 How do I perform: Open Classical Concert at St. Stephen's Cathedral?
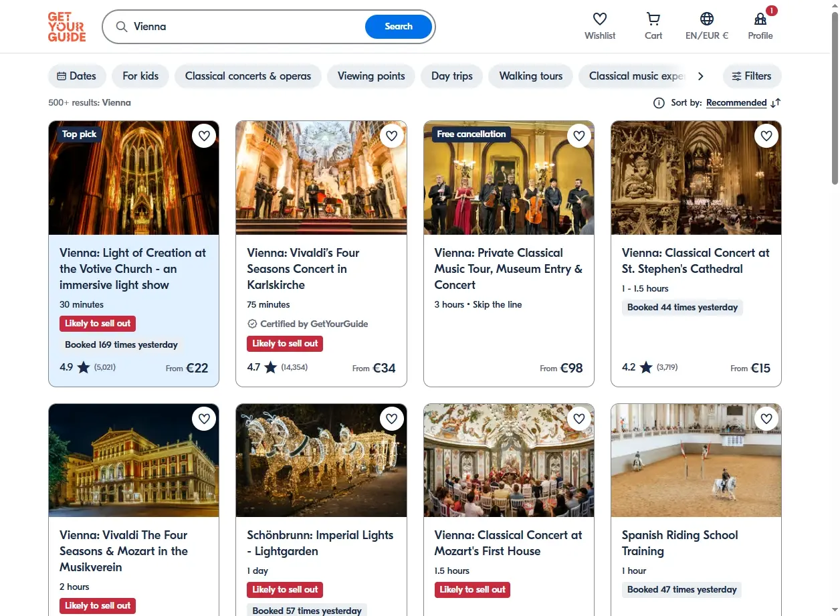click(x=696, y=261)
